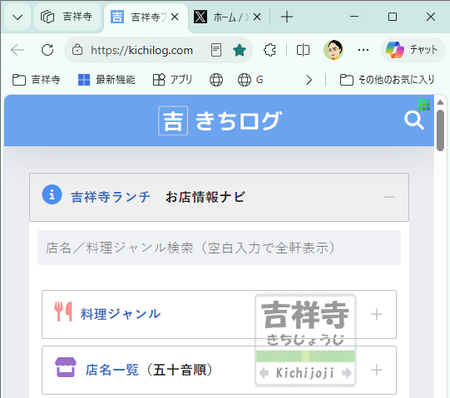The image size is (450, 398).
Task: Expand 料理ジャンル with plus sign
Action: 377,314
